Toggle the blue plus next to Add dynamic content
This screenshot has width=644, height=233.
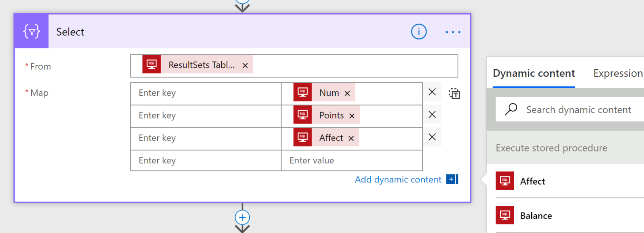[452, 180]
